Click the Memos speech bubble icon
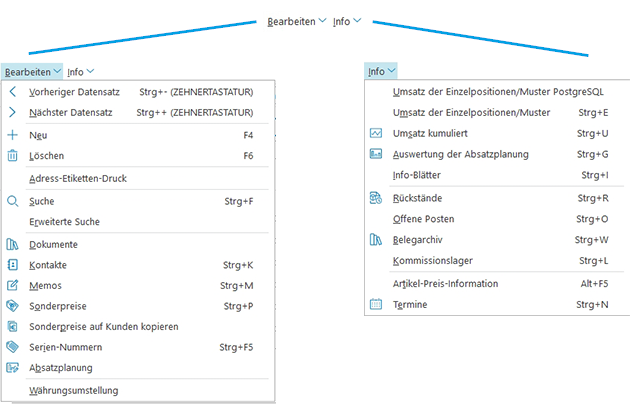This screenshot has height=404, width=630. click(x=13, y=286)
